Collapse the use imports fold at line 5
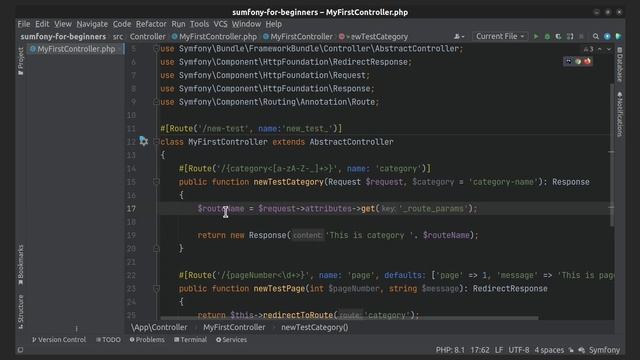The image size is (640, 360). point(156,49)
